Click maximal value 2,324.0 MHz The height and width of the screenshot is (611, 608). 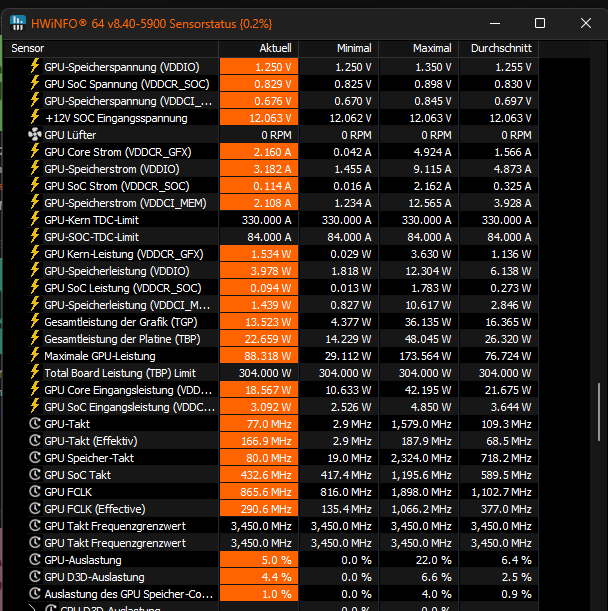[x=421, y=458]
